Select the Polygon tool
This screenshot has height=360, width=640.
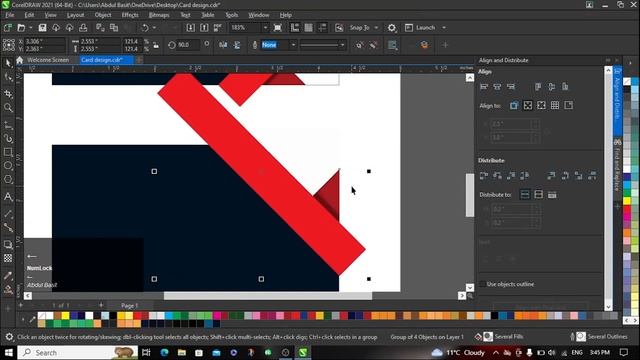click(x=8, y=180)
